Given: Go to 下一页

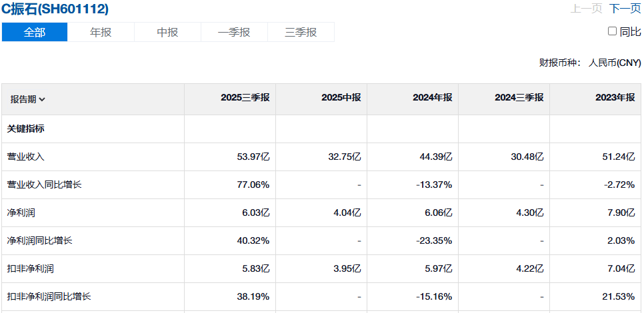Looking at the screenshot, I should (625, 9).
